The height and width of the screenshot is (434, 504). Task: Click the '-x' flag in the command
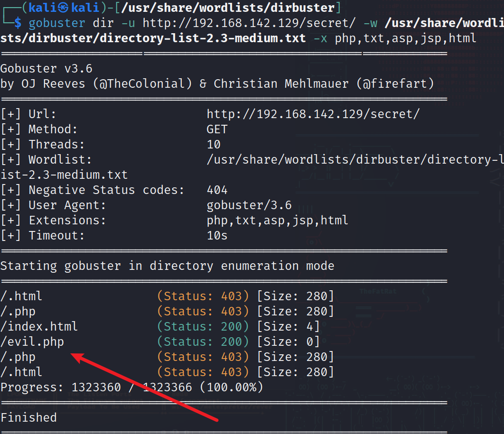[320, 38]
